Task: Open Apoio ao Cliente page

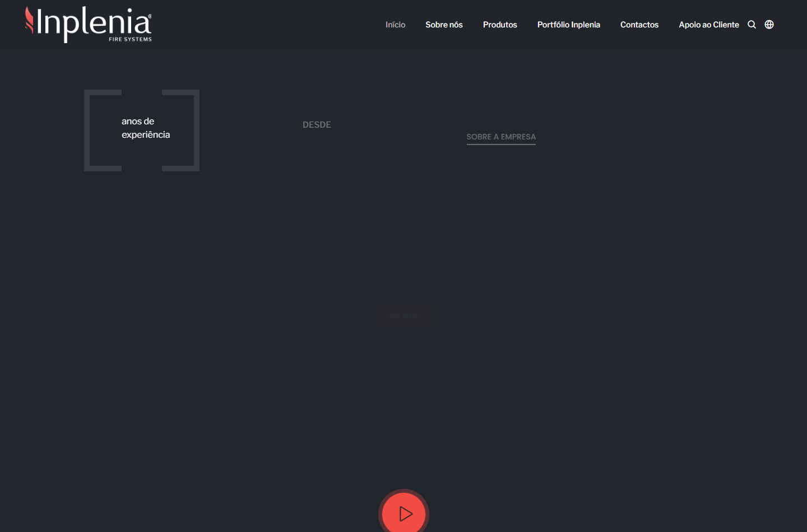Action: [x=709, y=25]
